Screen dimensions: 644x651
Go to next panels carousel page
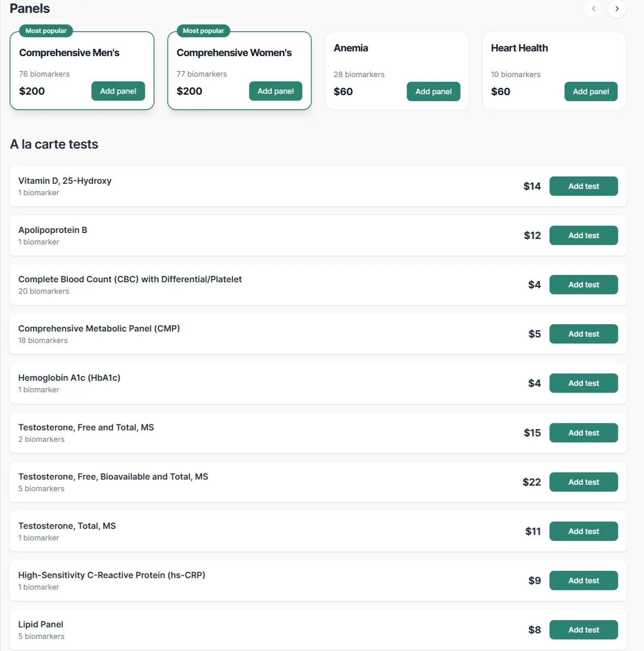pos(617,9)
